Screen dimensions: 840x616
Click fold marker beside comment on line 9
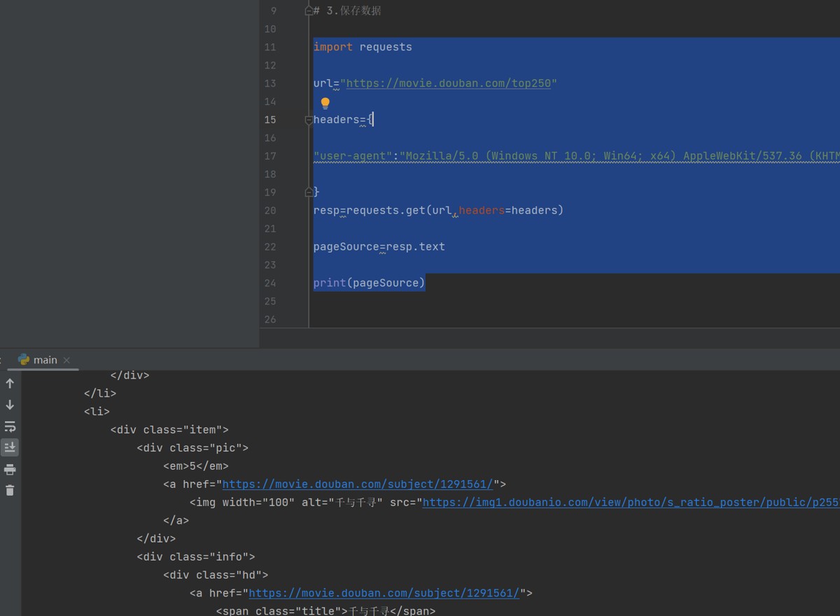(x=309, y=11)
